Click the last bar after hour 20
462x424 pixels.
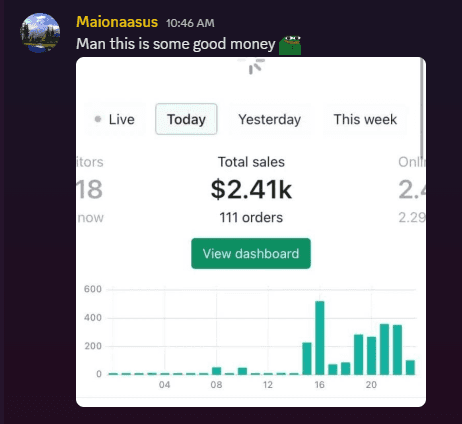[410, 368]
